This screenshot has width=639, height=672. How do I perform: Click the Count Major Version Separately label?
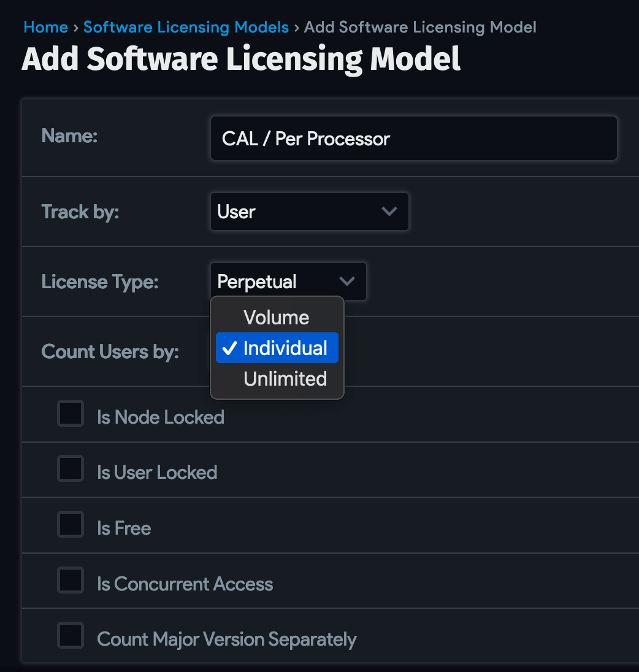pyautogui.click(x=227, y=640)
